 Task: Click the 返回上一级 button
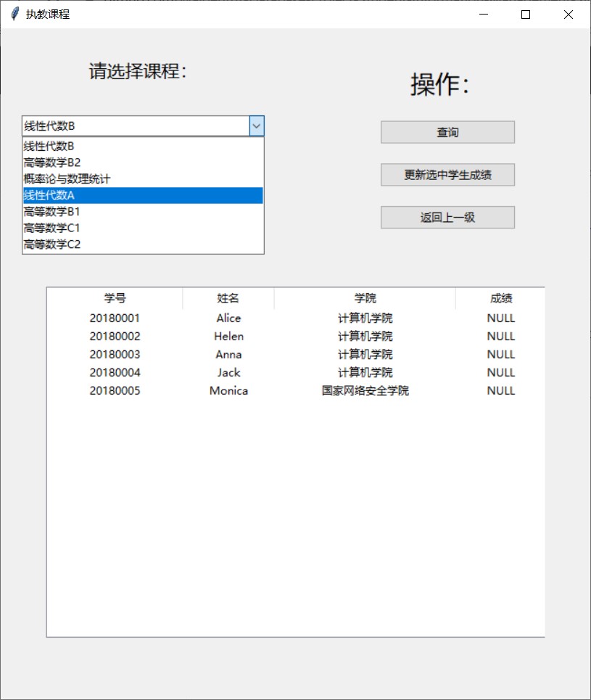(x=447, y=217)
